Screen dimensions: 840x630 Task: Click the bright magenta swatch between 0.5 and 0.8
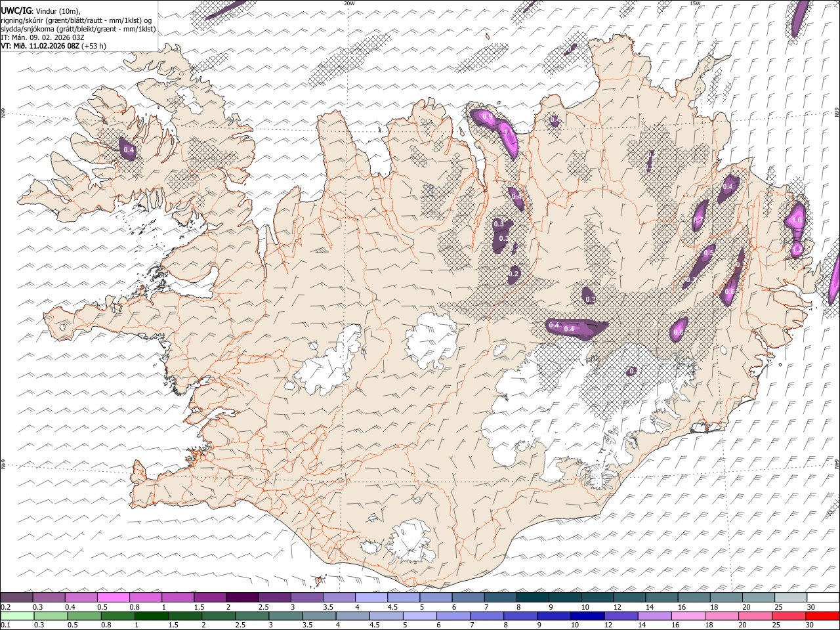point(113,597)
